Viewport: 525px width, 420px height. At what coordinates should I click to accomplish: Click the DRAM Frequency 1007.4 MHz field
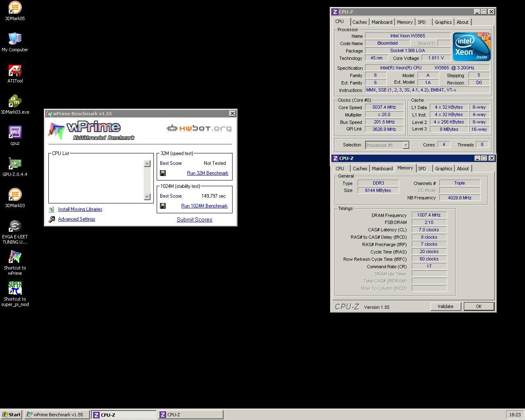pos(429,215)
